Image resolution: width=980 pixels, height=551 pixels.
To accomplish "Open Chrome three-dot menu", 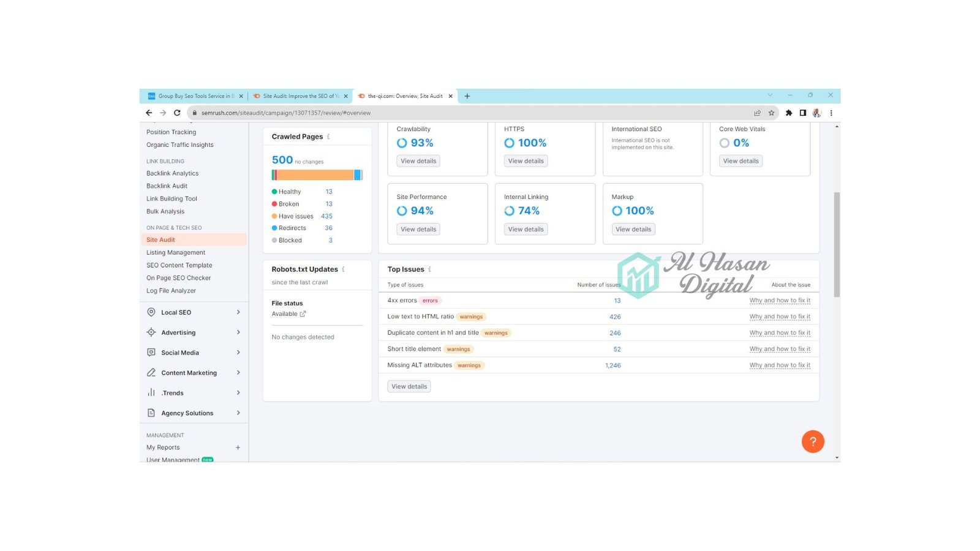I will (x=831, y=113).
